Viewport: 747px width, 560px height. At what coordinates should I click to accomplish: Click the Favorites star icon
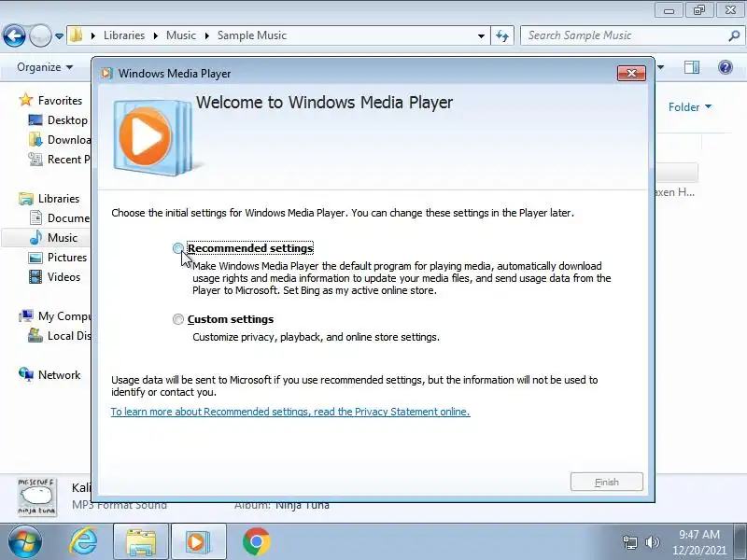pyautogui.click(x=26, y=100)
